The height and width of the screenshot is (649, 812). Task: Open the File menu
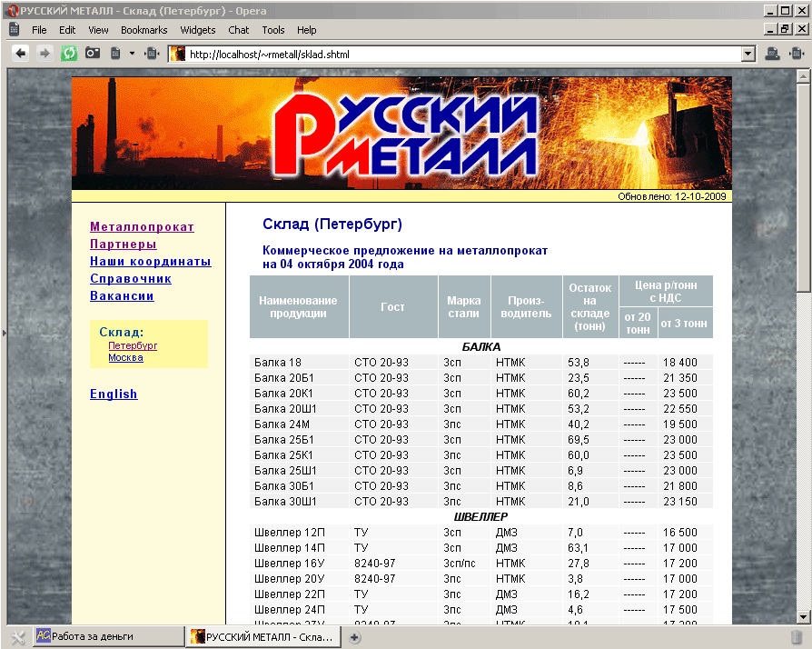click(39, 30)
